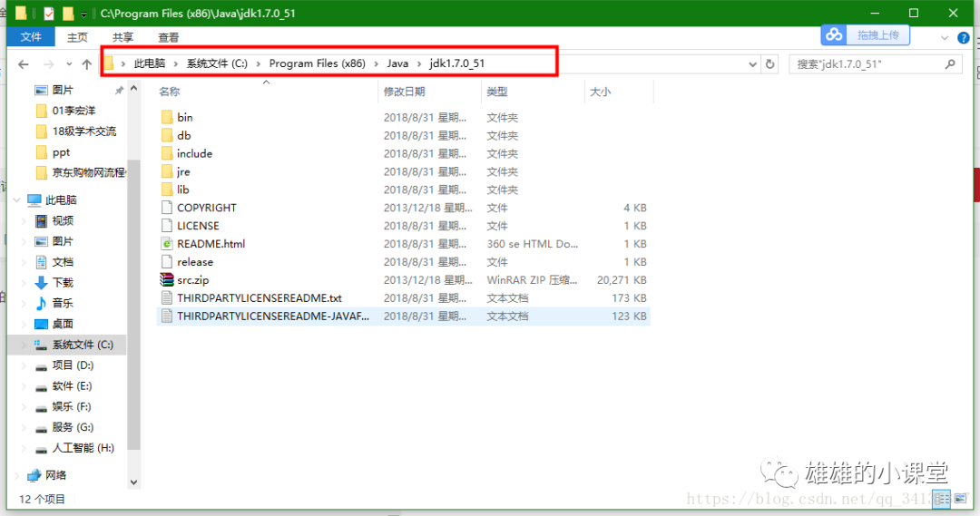This screenshot has width=980, height=516.
Task: Open the 文件 menu tab
Action: pyautogui.click(x=31, y=37)
